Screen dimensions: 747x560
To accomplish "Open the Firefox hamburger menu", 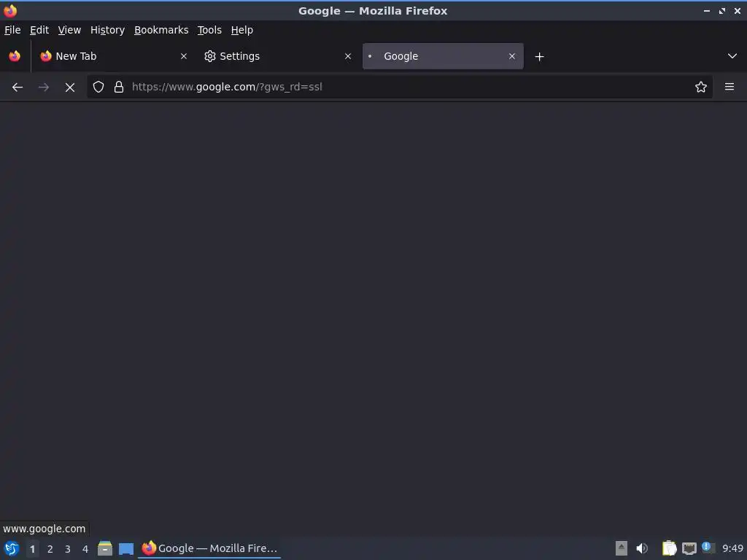I will click(x=729, y=87).
